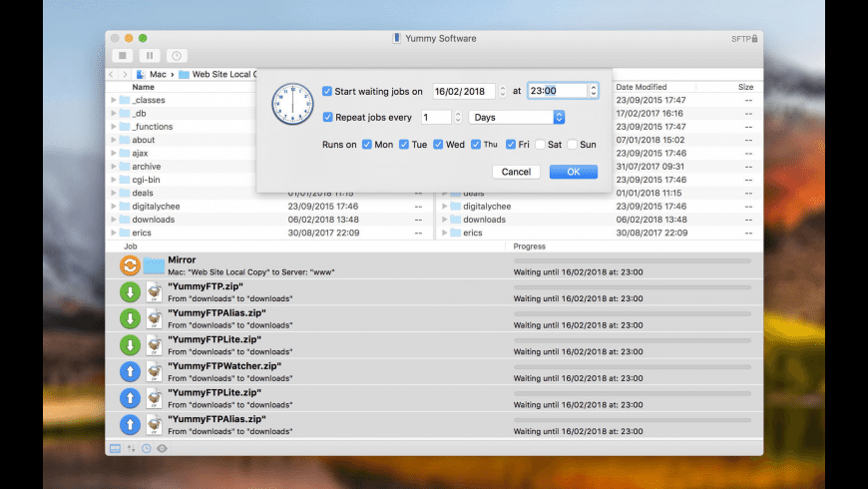Expand the archive folder in left pane
This screenshot has width=868, height=489.
113,167
